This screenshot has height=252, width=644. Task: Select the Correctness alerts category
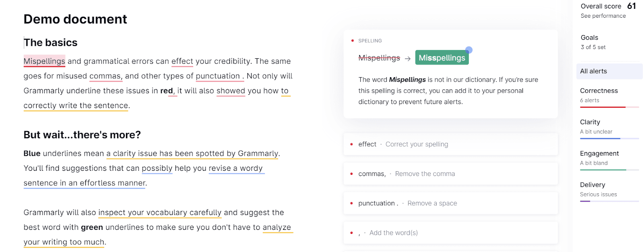(599, 90)
